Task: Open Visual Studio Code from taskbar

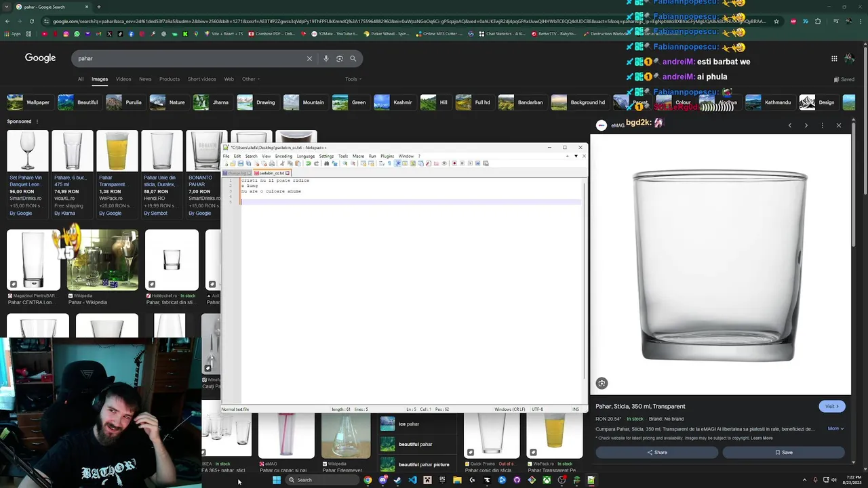Action: 412,480
